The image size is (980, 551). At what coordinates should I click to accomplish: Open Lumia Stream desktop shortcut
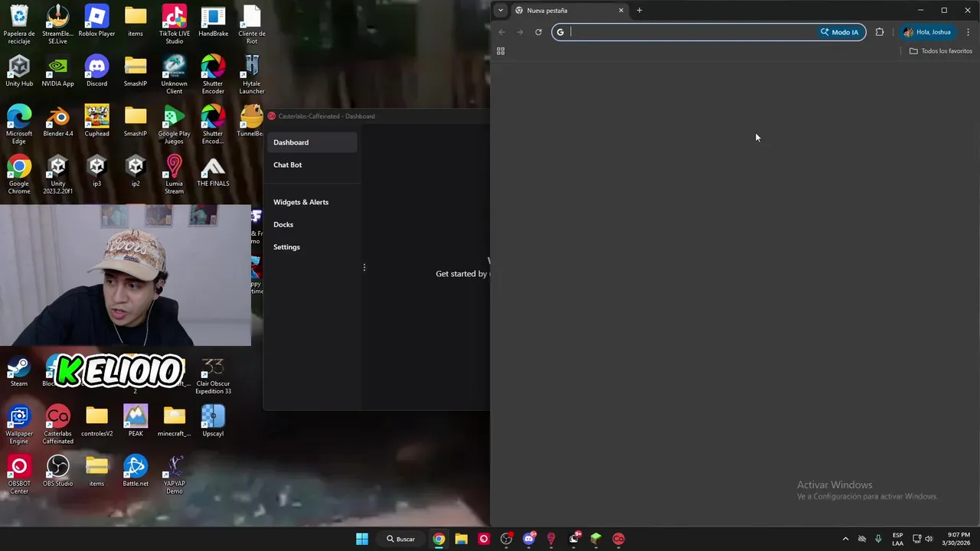click(174, 174)
